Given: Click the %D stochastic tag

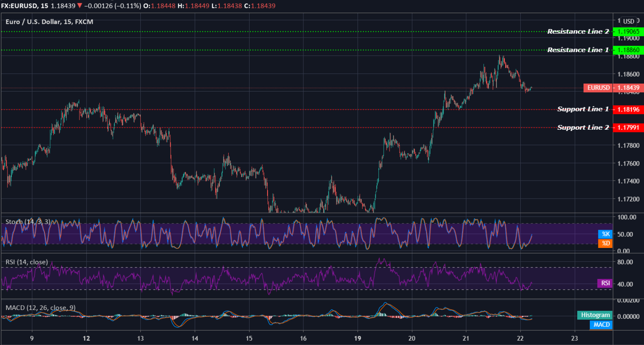Looking at the screenshot, I should (x=605, y=243).
